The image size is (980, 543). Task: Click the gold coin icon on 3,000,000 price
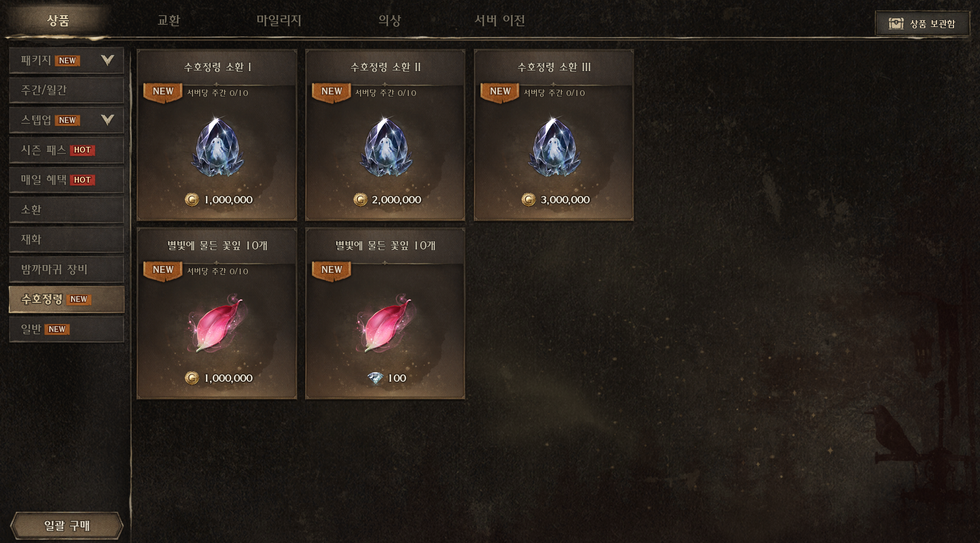[529, 200]
